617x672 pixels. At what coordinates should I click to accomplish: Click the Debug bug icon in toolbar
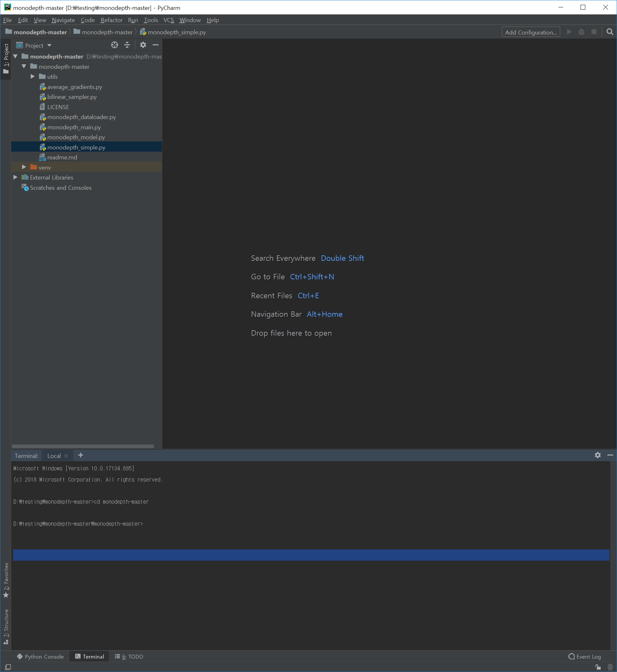tap(581, 32)
